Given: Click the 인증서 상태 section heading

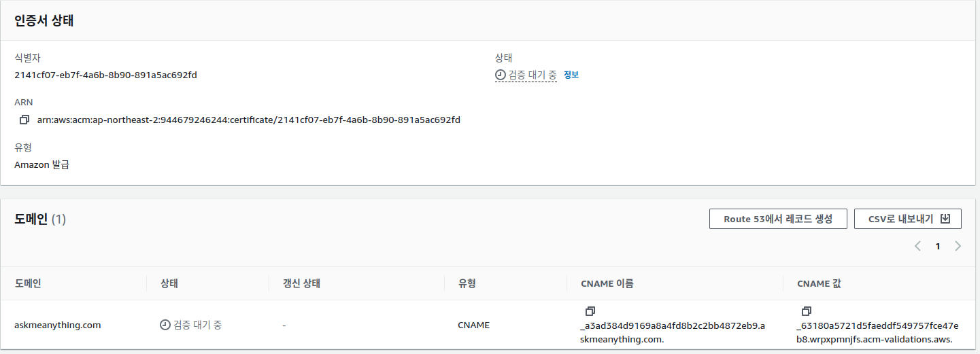Looking at the screenshot, I should [44, 20].
